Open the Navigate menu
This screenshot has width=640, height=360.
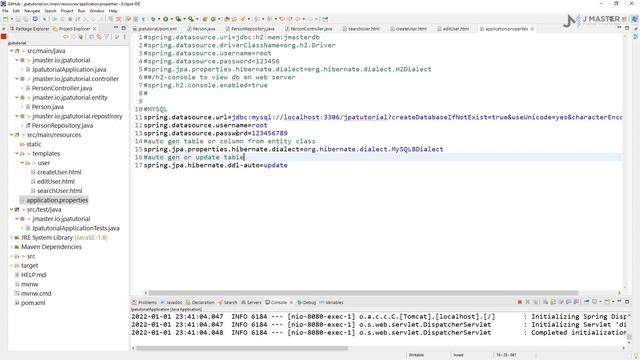32,11
